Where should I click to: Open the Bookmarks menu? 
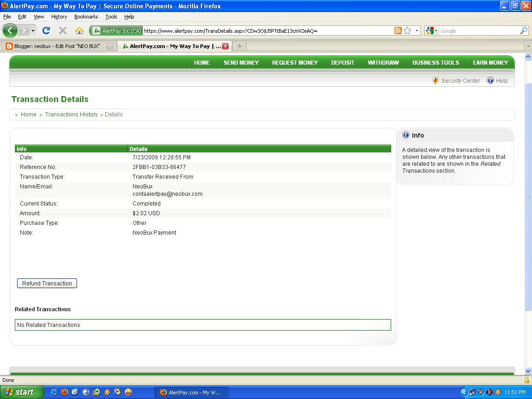tap(86, 17)
